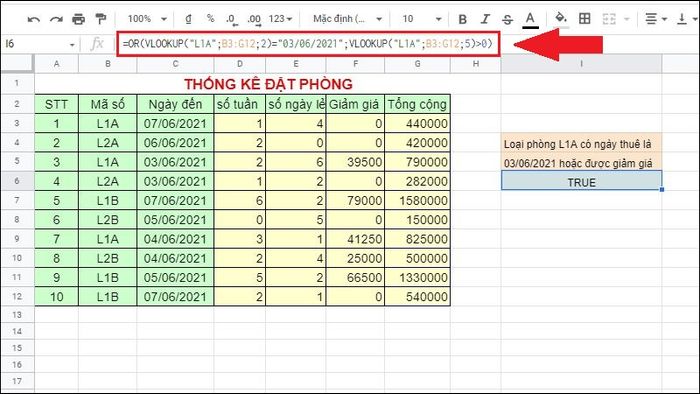Select the STT cell with value 10

click(x=56, y=296)
